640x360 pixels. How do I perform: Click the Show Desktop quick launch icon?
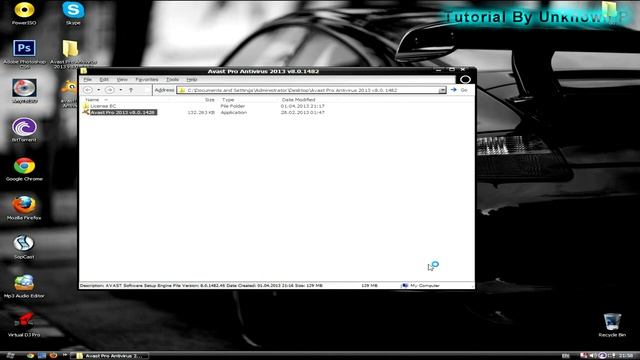coord(42,356)
